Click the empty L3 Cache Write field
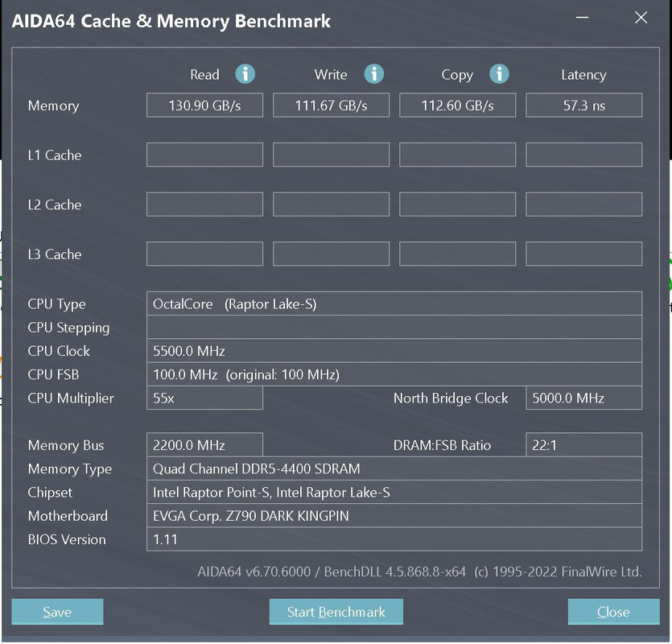The width and height of the screenshot is (672, 644). coord(331,254)
